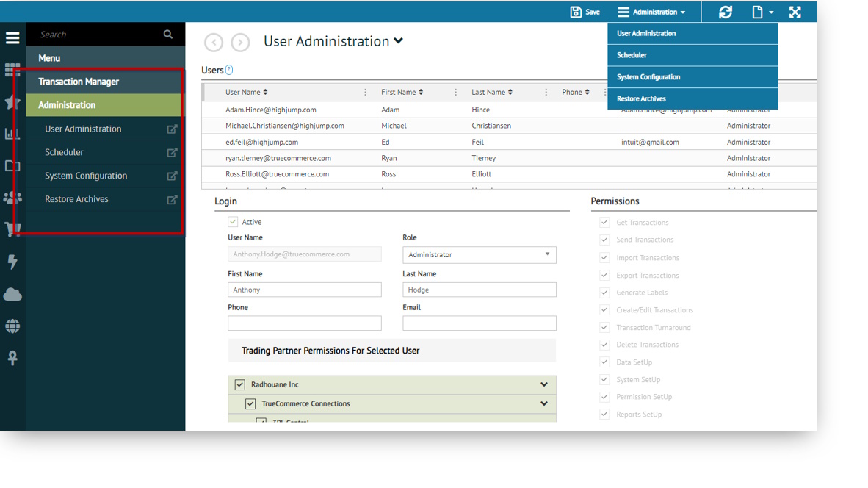Click the fullscreen expand arrows icon
Image resolution: width=868 pixels, height=488 pixels.
tap(795, 12)
